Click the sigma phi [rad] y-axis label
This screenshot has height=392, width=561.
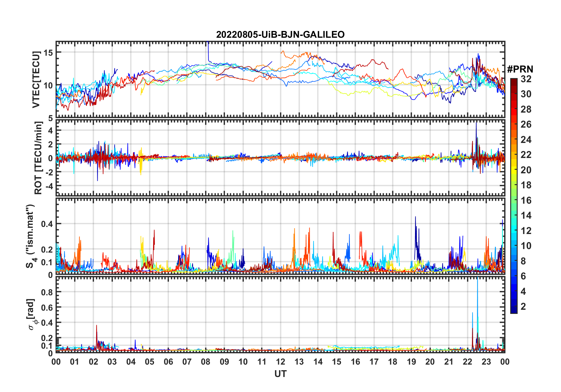pyautogui.click(x=32, y=314)
